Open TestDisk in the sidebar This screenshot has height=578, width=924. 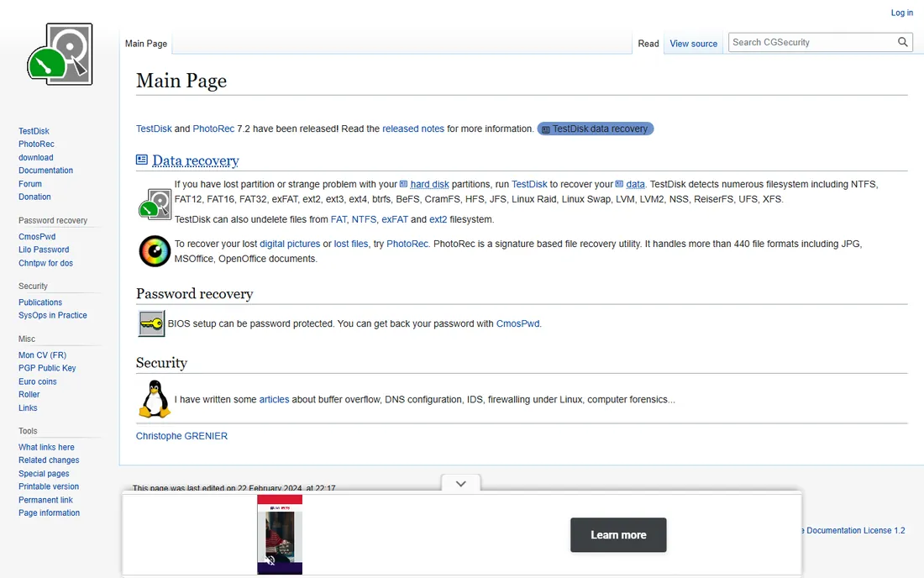pyautogui.click(x=34, y=131)
